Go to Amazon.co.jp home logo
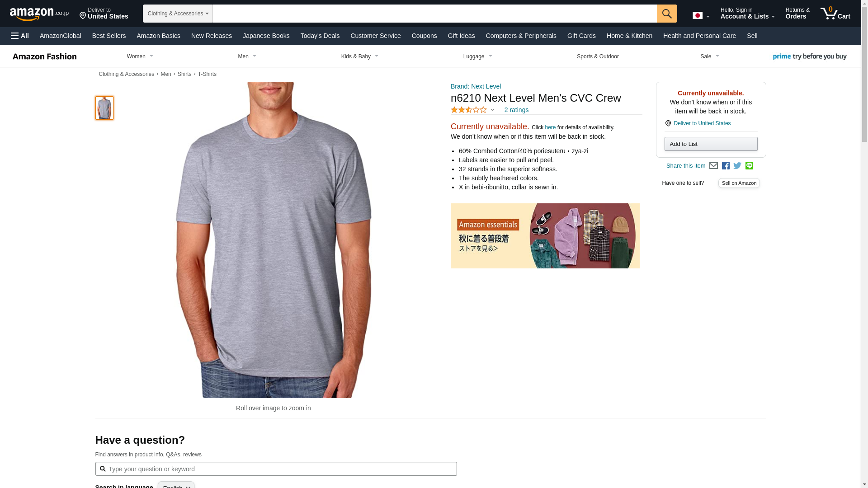The image size is (868, 488). pos(39,14)
